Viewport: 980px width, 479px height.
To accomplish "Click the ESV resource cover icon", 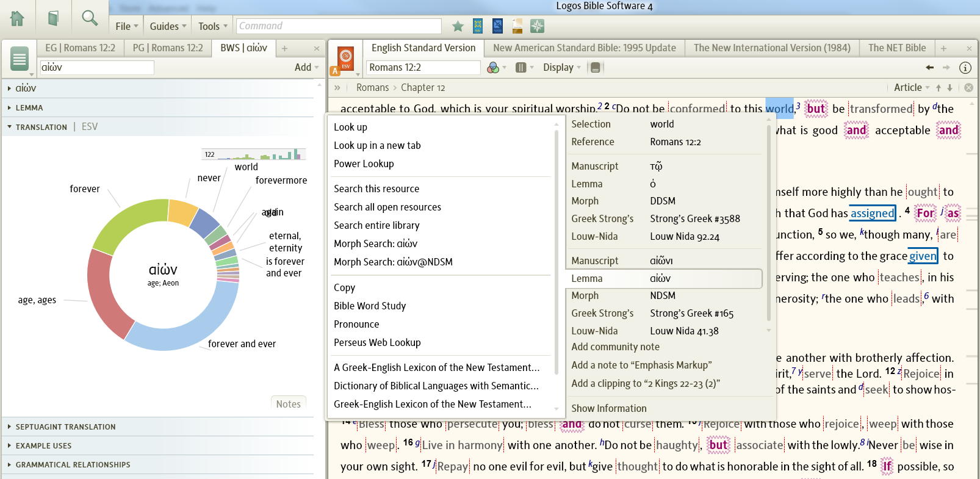I will 345,59.
